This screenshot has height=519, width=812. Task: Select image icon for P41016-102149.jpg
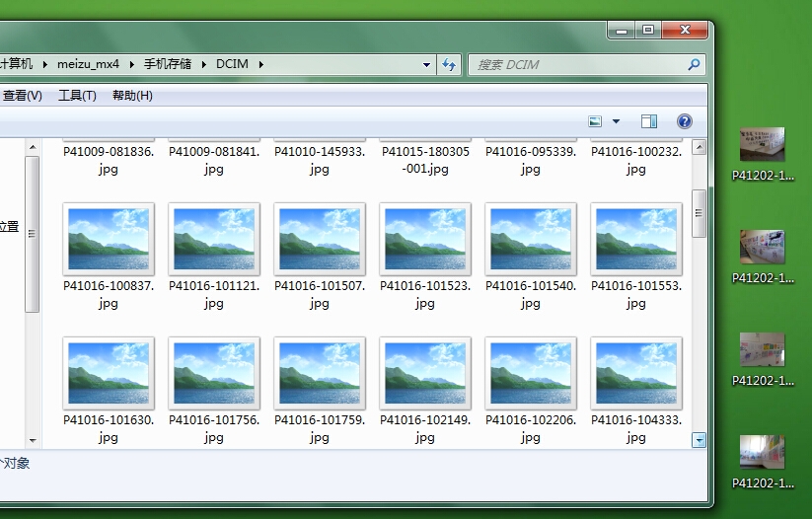point(425,373)
